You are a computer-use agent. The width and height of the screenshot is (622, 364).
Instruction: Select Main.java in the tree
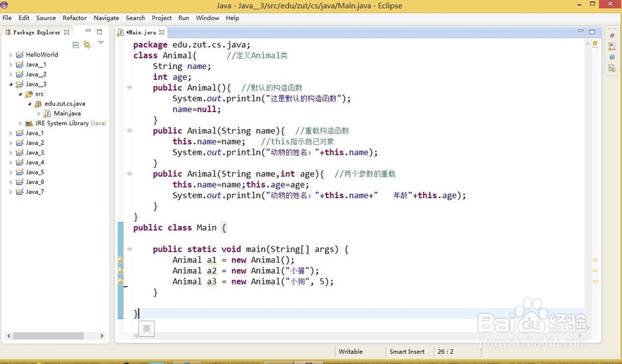click(x=67, y=113)
